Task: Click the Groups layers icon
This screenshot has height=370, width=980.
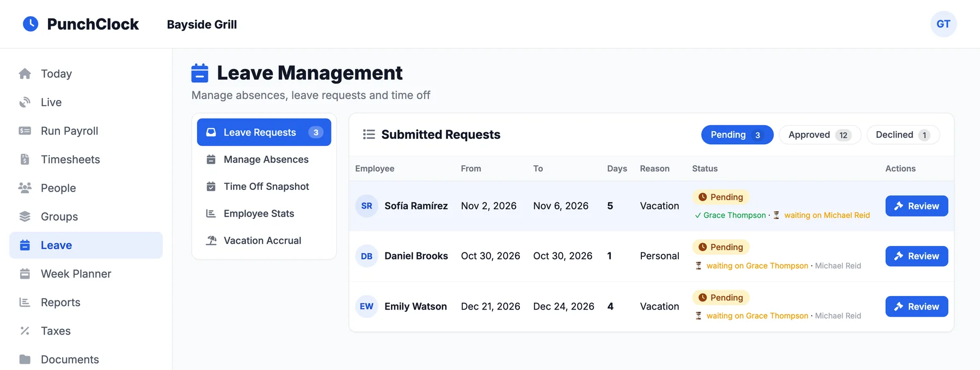Action: 24,217
